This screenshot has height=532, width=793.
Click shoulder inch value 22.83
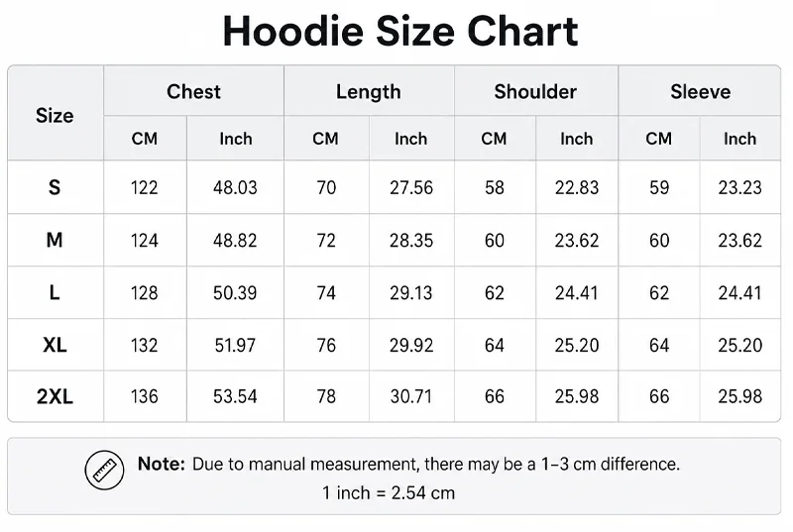click(x=577, y=188)
